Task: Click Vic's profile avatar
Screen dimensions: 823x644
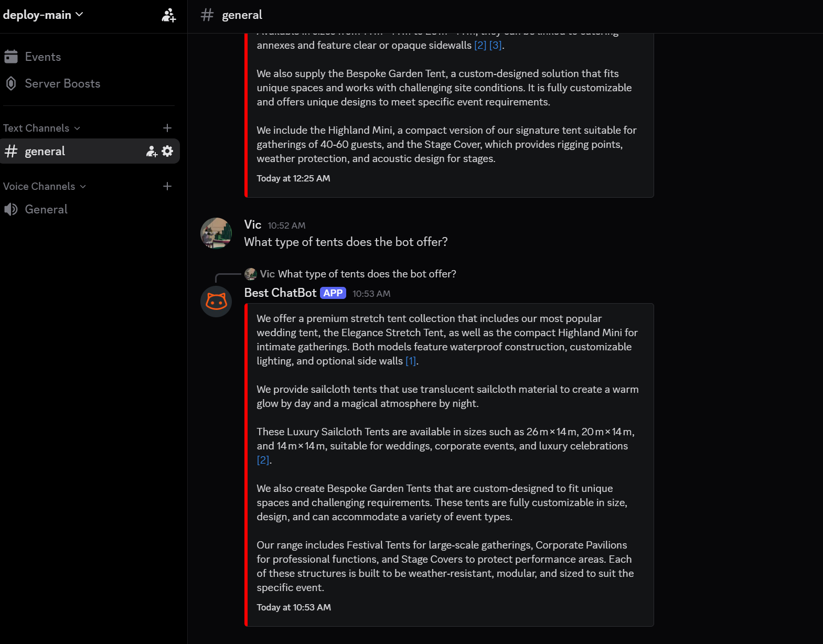Action: [x=216, y=233]
